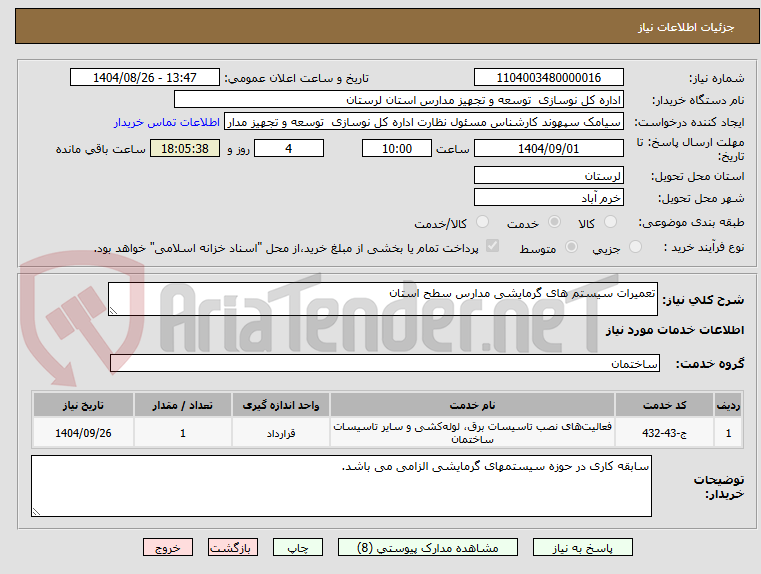
Task: Click the delivery province field 'لرستان'
Action: 548,176
